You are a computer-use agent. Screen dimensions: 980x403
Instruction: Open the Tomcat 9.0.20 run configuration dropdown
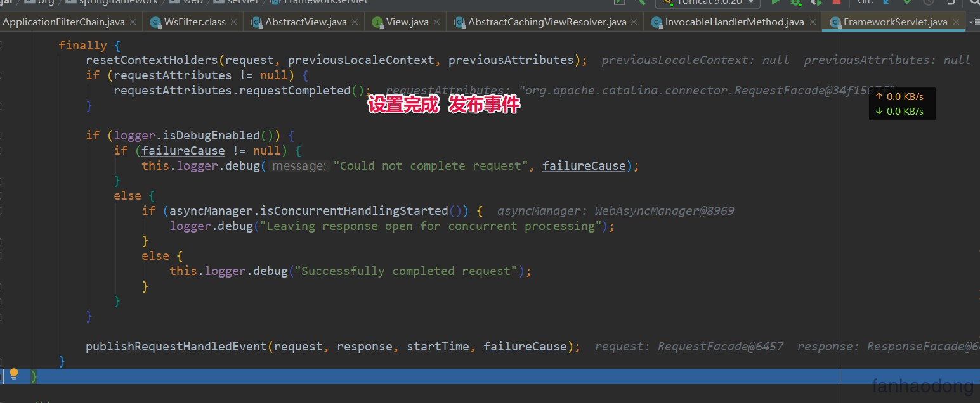coord(707,3)
